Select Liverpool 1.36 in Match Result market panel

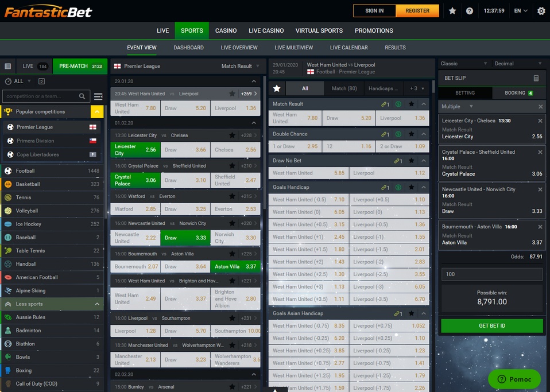tap(402, 118)
